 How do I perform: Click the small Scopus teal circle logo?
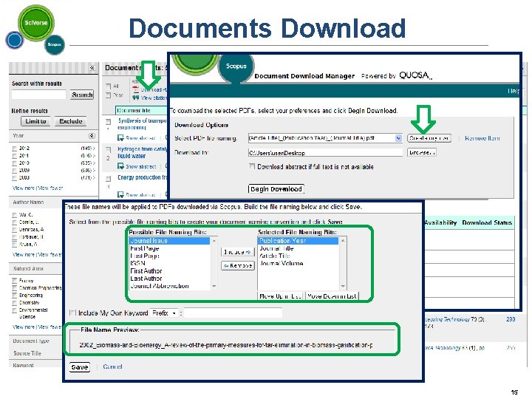point(54,44)
